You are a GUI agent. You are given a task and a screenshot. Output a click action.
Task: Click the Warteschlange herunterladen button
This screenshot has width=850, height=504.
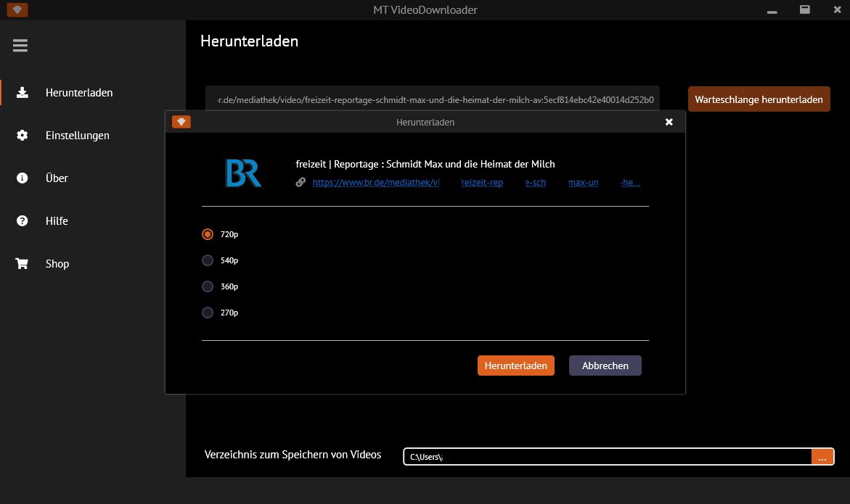click(x=759, y=99)
